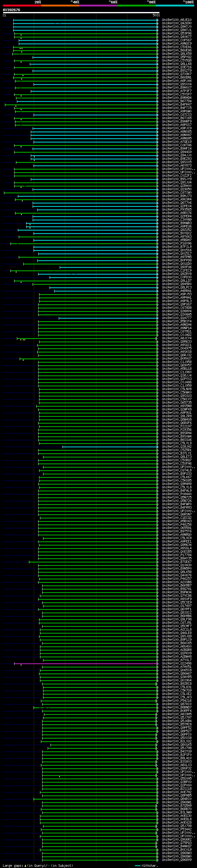Open hit UniRef100_A9NUC9
Image resolution: width=197 pixels, height=868 pixels.
[x=177, y=44]
